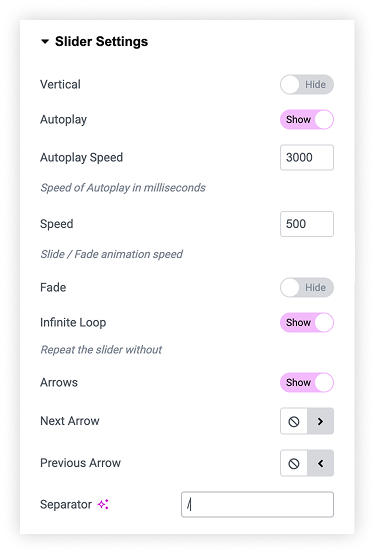This screenshot has height=554, width=375.
Task: Enable the Fade switch
Action: click(x=307, y=287)
